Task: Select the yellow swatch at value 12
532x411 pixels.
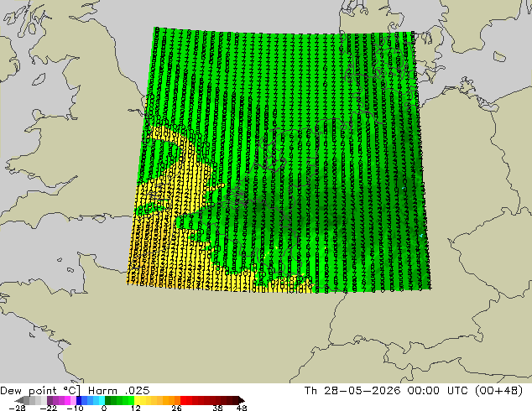Action: [x=138, y=400]
